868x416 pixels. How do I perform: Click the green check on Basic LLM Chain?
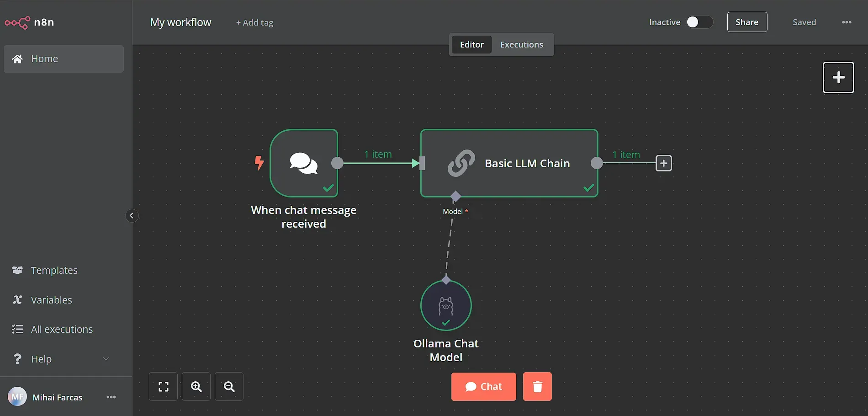point(588,187)
